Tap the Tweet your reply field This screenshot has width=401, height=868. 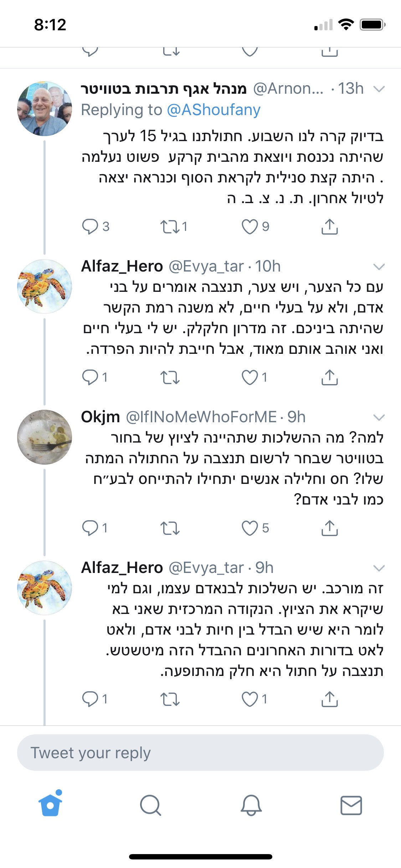pyautogui.click(x=200, y=753)
